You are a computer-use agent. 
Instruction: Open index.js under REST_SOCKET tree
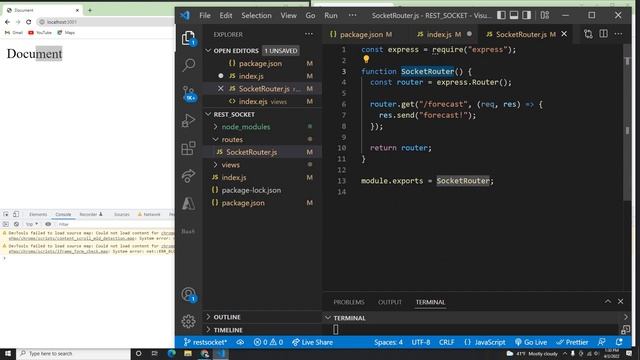tap(262, 178)
